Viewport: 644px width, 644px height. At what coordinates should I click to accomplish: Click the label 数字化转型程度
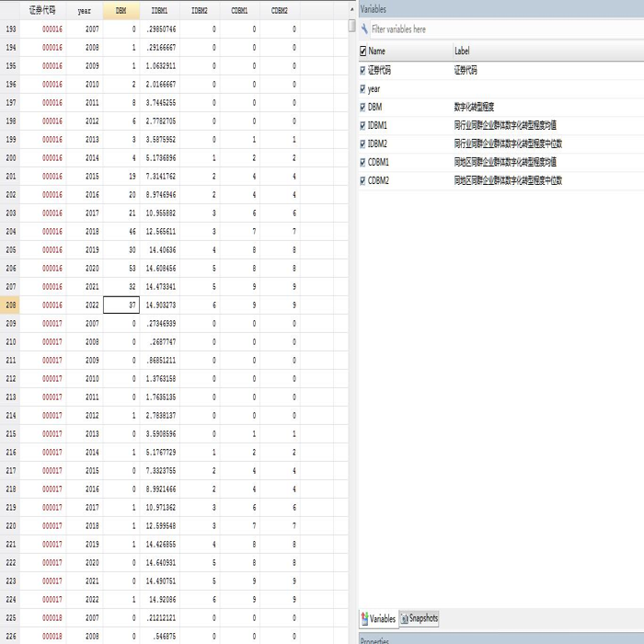click(x=474, y=108)
